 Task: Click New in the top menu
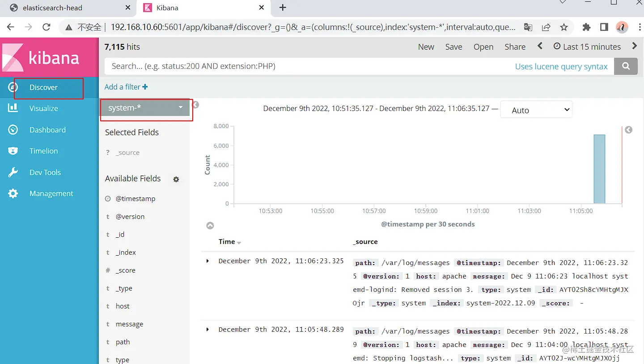pyautogui.click(x=426, y=47)
